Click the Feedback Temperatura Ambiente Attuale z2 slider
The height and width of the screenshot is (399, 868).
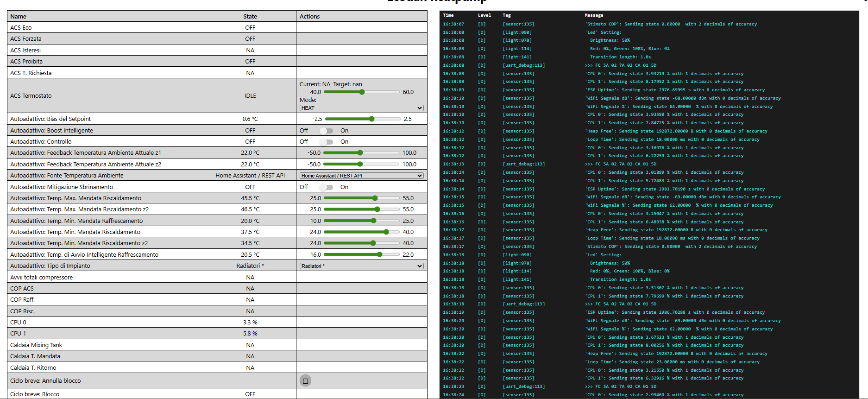361,164
